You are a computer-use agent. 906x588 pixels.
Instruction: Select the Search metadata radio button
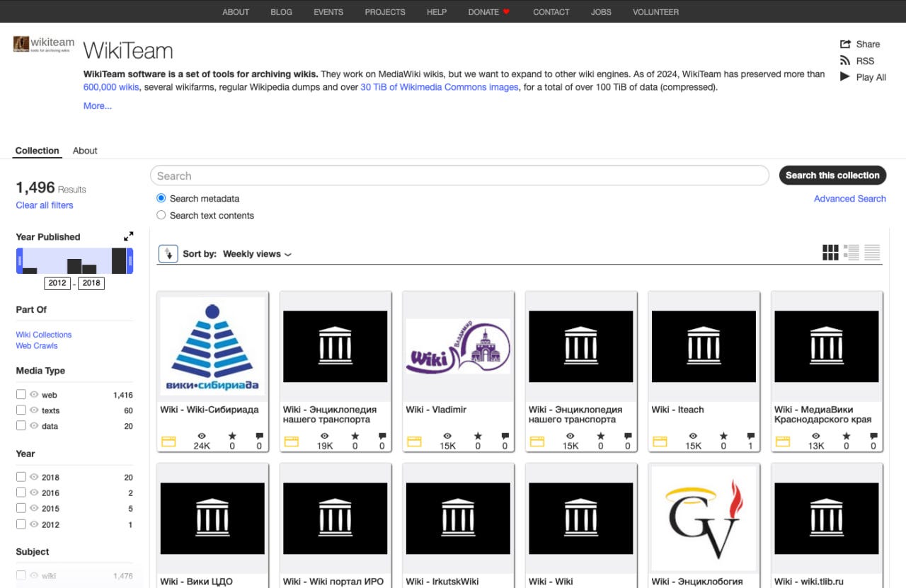click(161, 199)
